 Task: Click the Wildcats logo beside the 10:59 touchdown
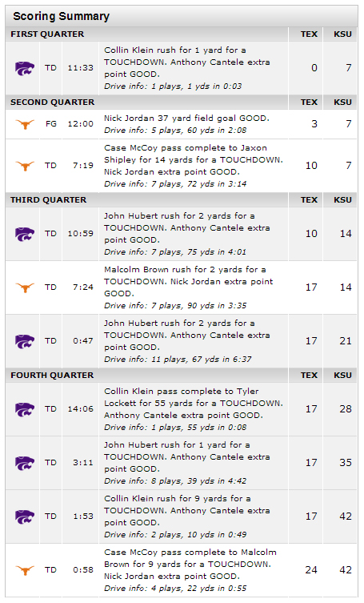point(25,234)
